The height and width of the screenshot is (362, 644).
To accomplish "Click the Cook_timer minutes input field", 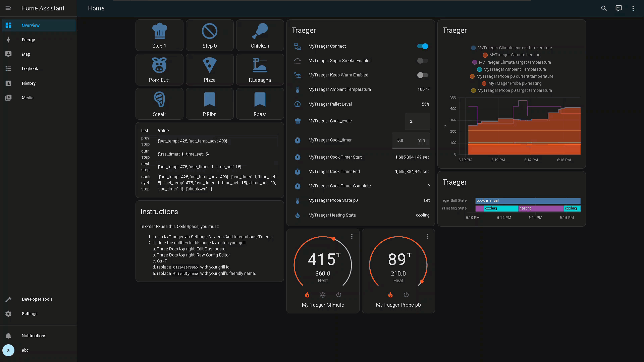I will click(x=405, y=140).
